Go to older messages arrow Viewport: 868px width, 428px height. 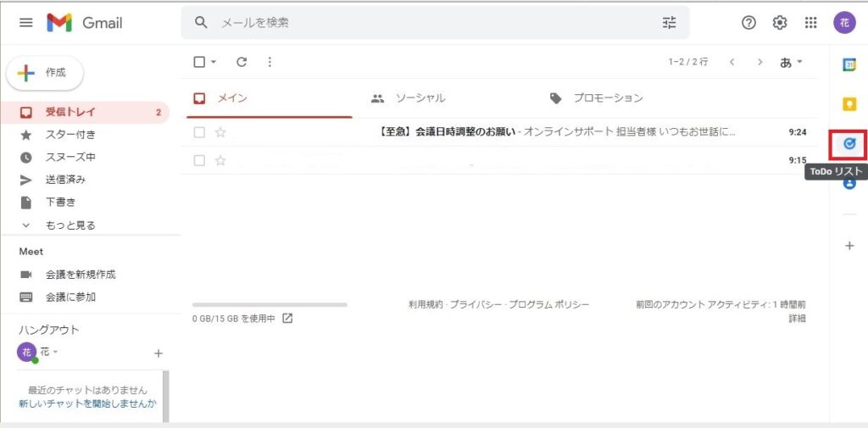(760, 62)
